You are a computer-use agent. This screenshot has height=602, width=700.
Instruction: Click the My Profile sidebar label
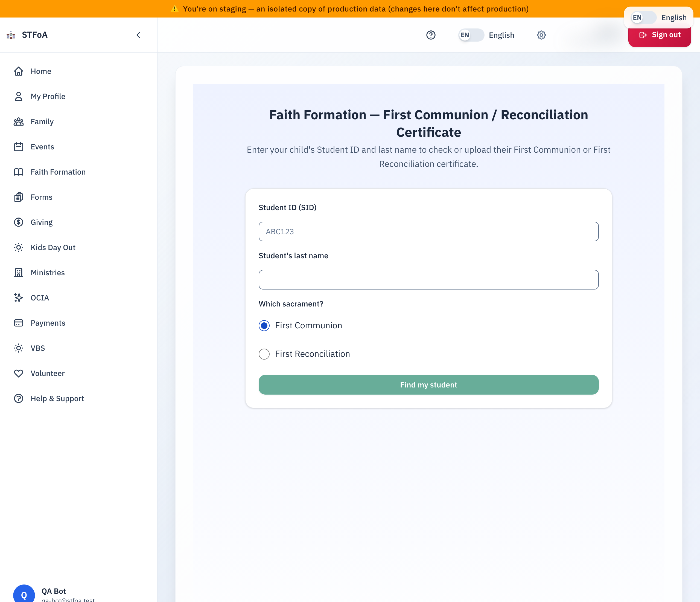[48, 96]
